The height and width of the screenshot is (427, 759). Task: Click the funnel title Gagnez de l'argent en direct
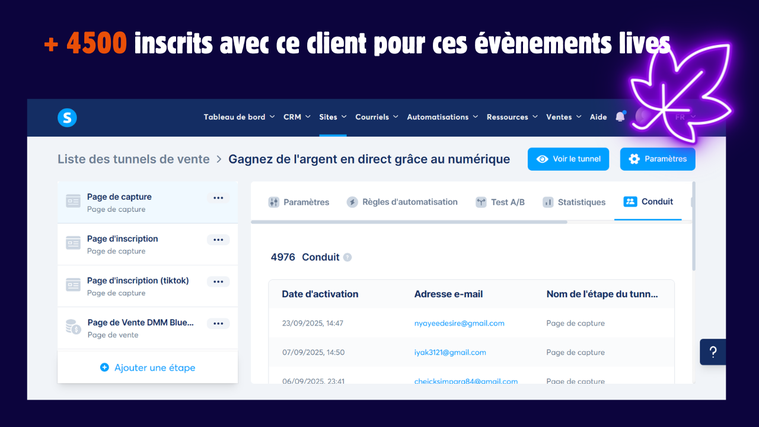coord(369,159)
